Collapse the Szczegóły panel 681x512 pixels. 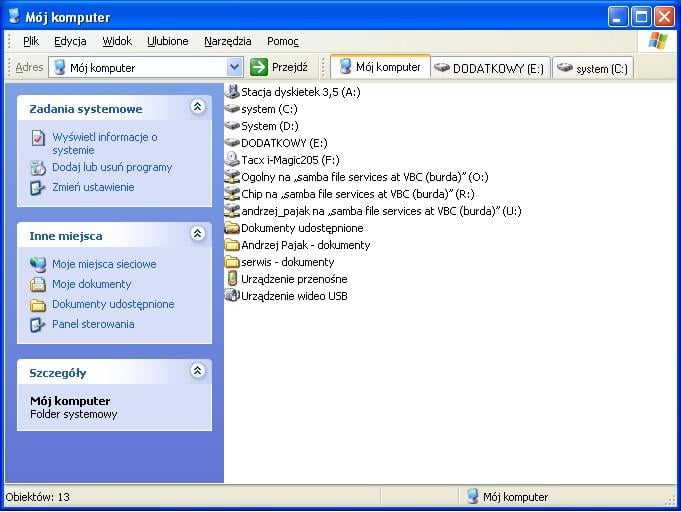click(197, 372)
